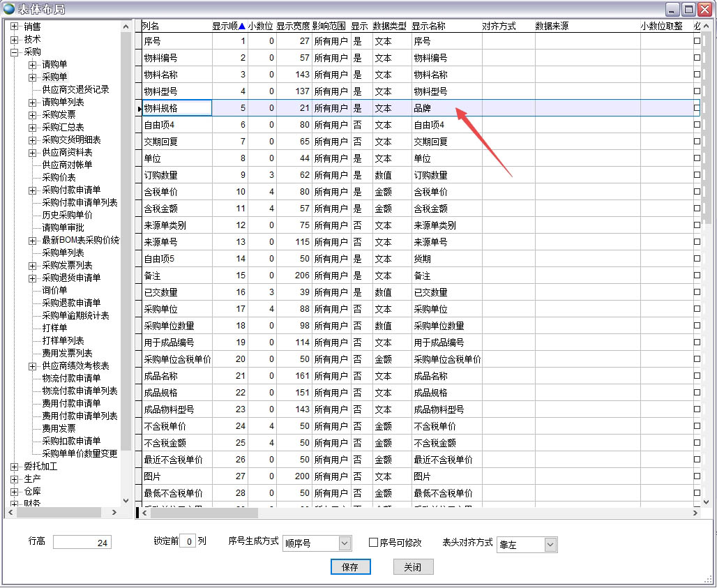717x588 pixels.
Task: Click the grid horizontal scroll-right arrow
Action: (695, 513)
